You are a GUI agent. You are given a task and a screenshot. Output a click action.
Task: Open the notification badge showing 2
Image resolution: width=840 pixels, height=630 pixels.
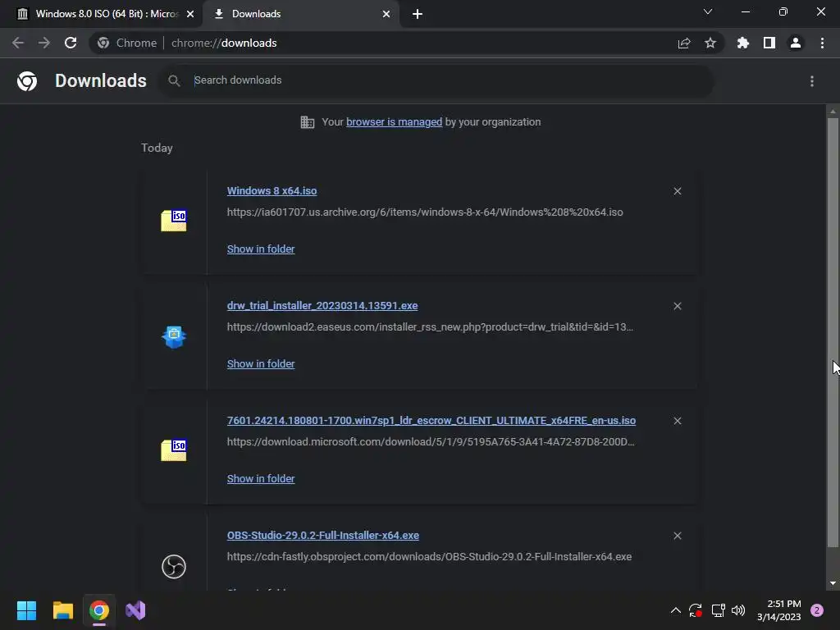pos(817,610)
